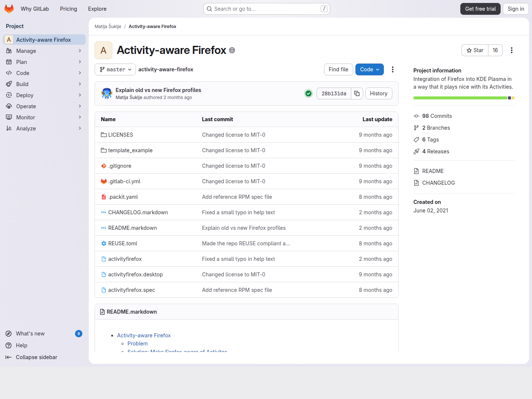Screen dimensions: 532x399
Task: Open the activityfirefox.desktop file
Action: 135,274
